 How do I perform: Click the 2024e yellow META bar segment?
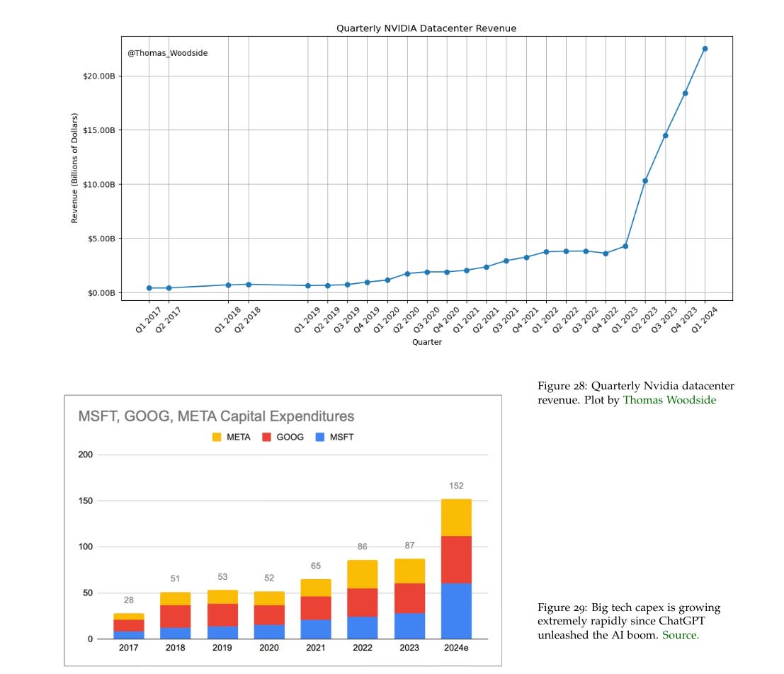(x=456, y=518)
